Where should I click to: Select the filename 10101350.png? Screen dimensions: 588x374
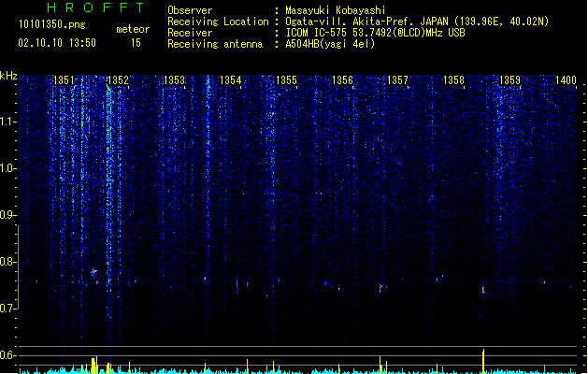click(x=51, y=24)
